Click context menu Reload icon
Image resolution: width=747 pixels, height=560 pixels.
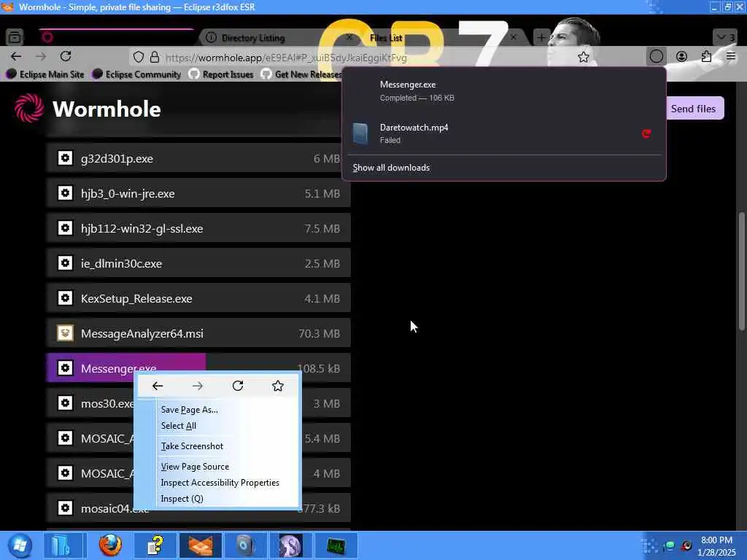[x=238, y=386]
